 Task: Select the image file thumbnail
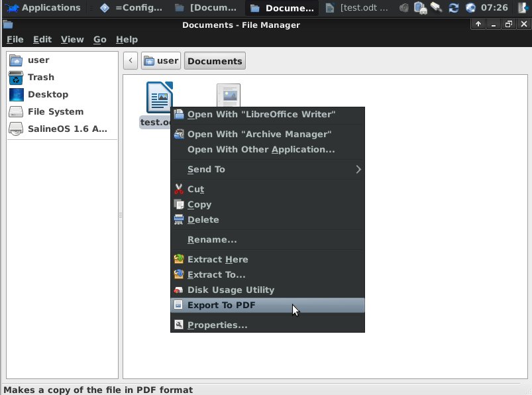[229, 95]
